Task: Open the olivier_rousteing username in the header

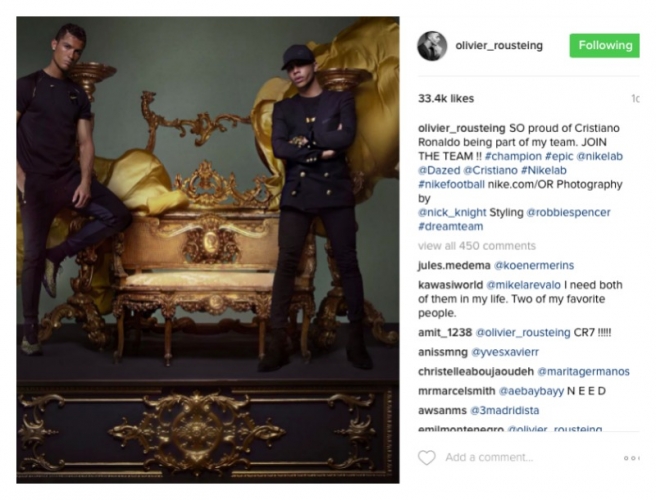Action: click(499, 45)
